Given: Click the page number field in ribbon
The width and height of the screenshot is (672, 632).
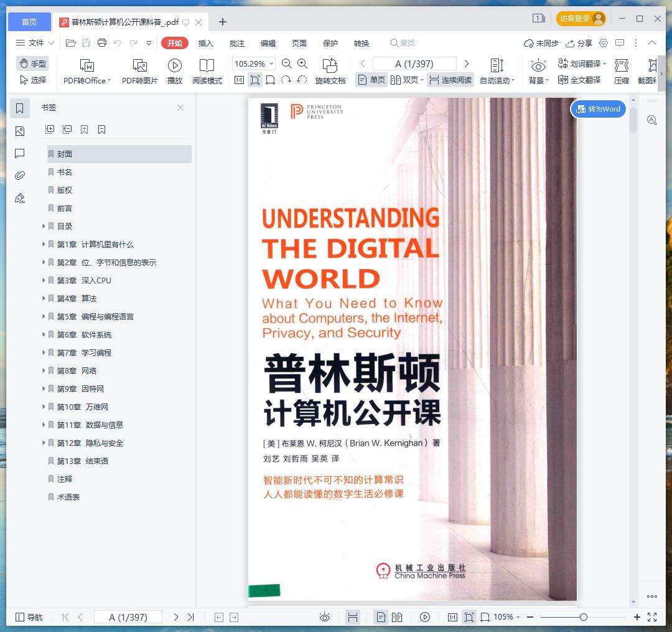Looking at the screenshot, I should point(414,64).
